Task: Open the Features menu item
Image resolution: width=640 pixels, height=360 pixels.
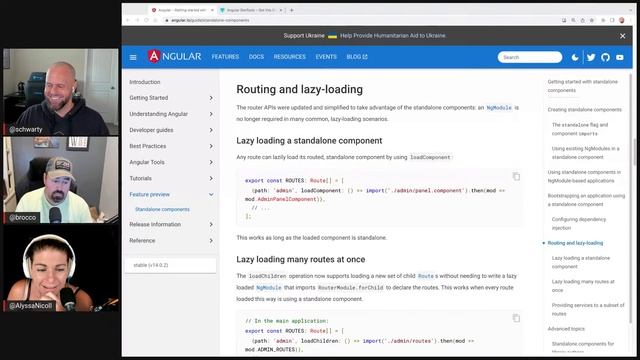Action: tap(225, 57)
